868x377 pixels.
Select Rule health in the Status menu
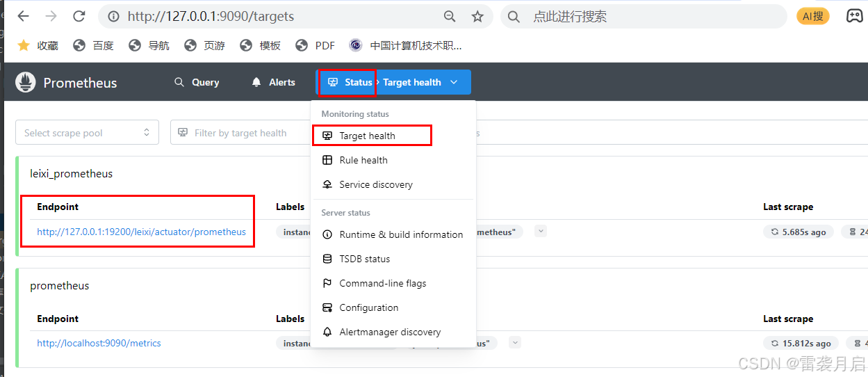pos(393,160)
